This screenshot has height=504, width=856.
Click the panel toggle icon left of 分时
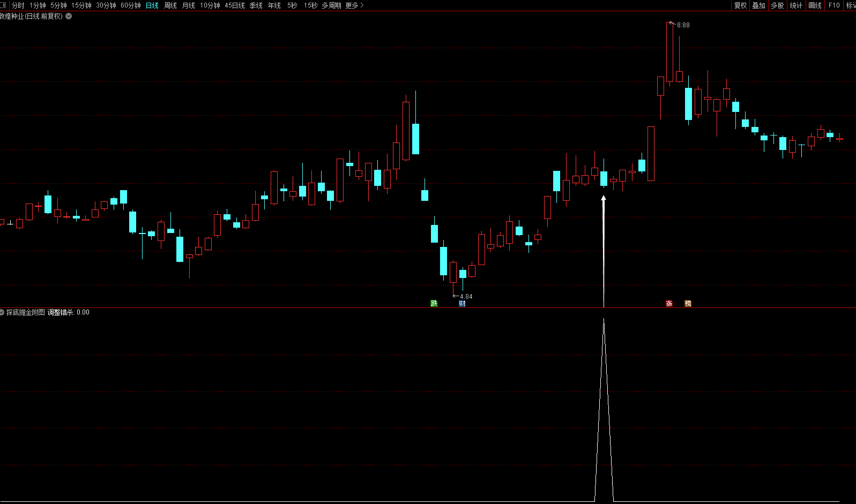pos(4,5)
